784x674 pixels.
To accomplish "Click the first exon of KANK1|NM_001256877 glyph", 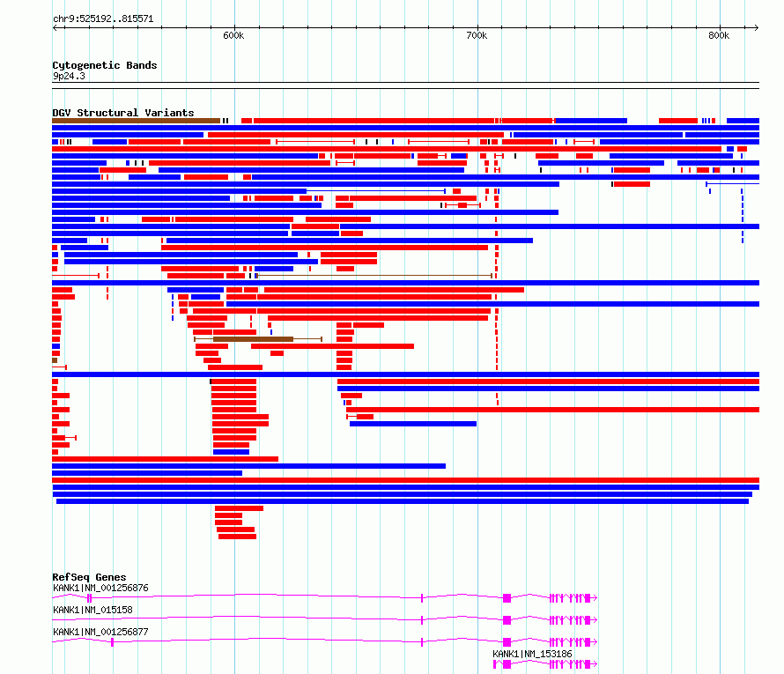I will [112, 642].
